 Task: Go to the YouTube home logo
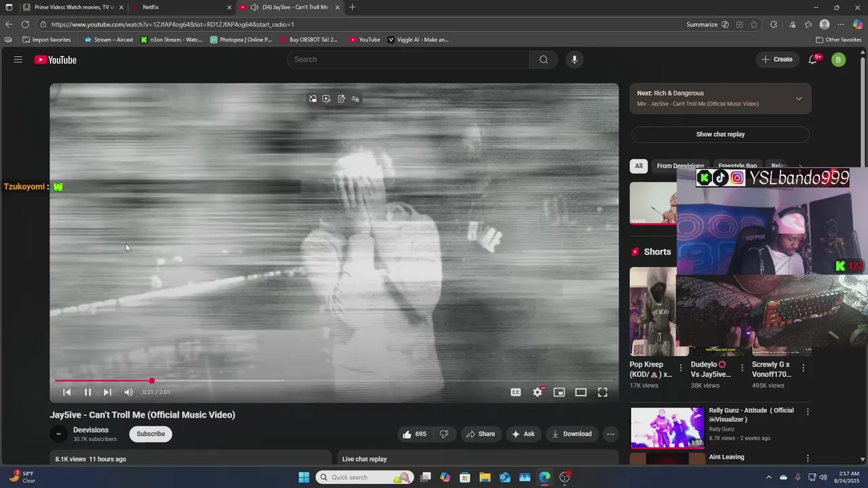click(x=56, y=60)
